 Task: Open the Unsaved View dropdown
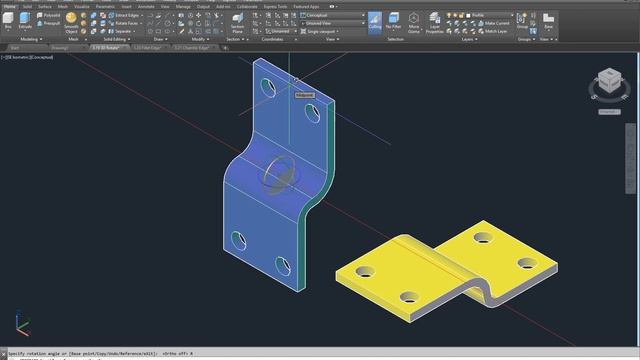point(333,23)
